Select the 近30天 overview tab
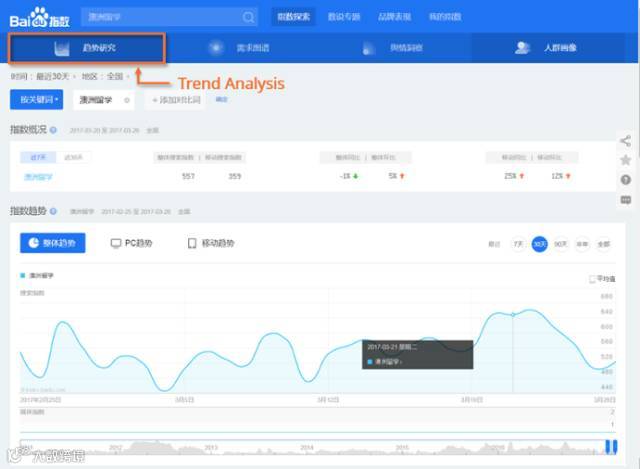The image size is (640, 469). point(73,157)
